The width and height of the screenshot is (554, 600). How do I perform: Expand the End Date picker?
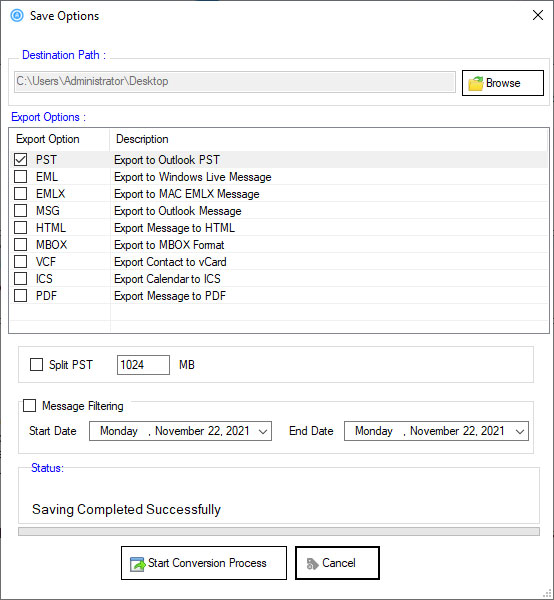pyautogui.click(x=520, y=431)
